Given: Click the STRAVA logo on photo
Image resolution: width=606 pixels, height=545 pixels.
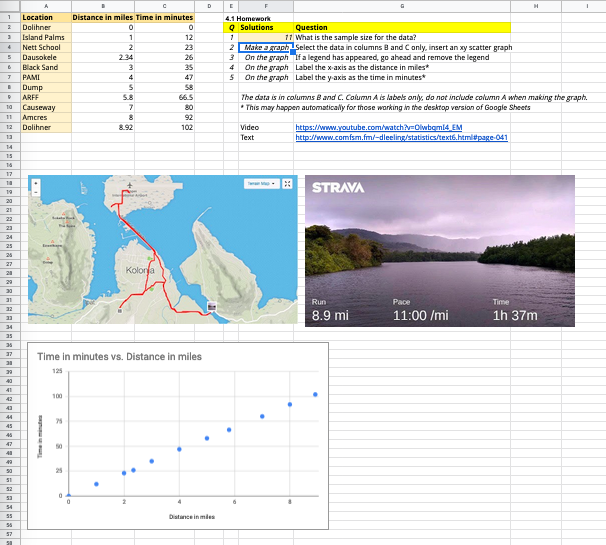Looking at the screenshot, I should (338, 188).
